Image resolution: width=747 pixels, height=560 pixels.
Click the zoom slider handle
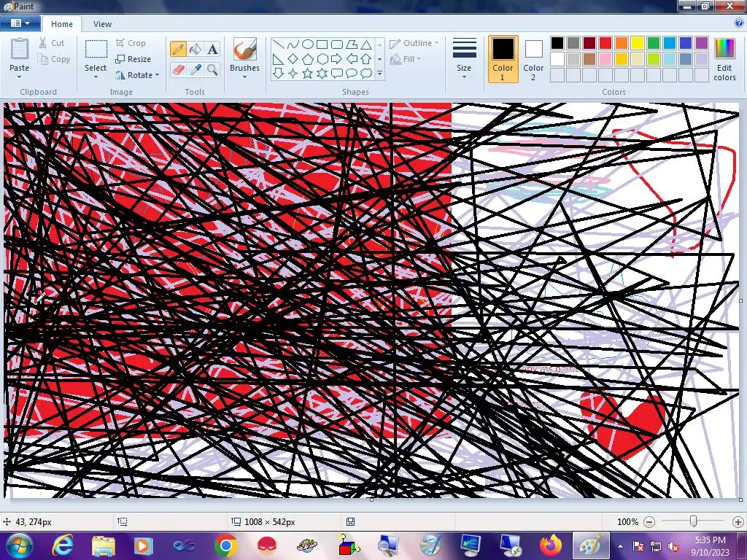[694, 521]
